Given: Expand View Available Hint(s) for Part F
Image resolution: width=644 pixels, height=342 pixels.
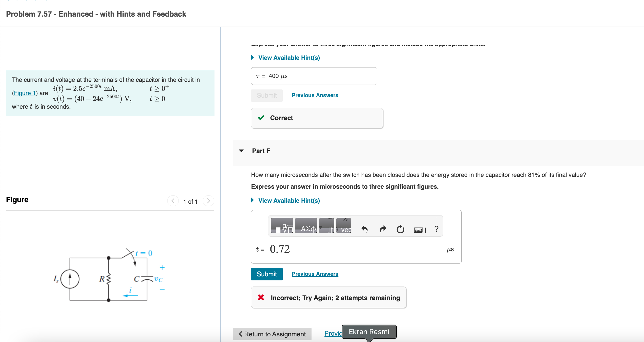Looking at the screenshot, I should (289, 201).
